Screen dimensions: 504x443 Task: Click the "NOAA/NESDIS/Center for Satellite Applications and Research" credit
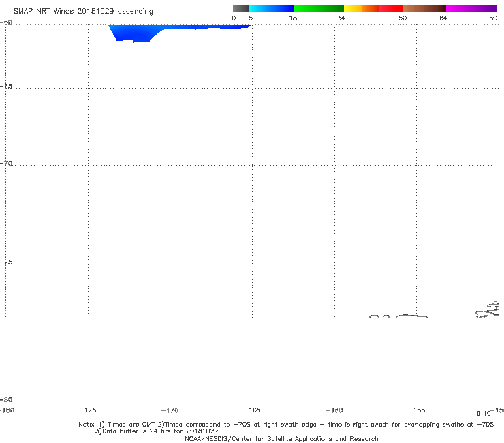pos(281,439)
